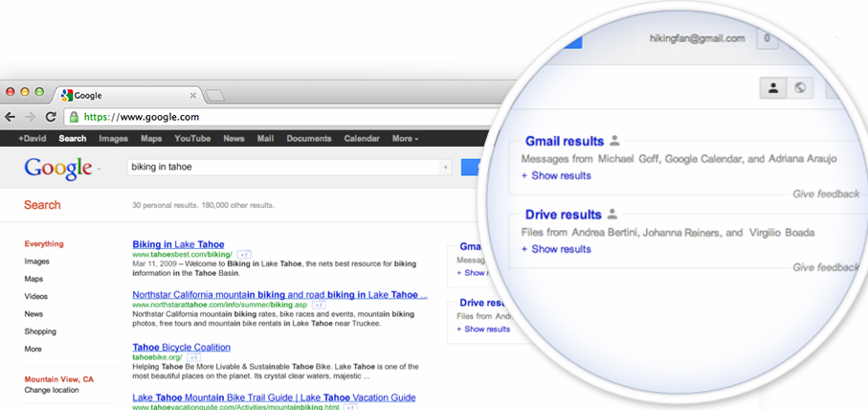Image resolution: width=868 pixels, height=410 pixels.
Task: Click the search box containing biking in tahoe
Action: (x=284, y=167)
